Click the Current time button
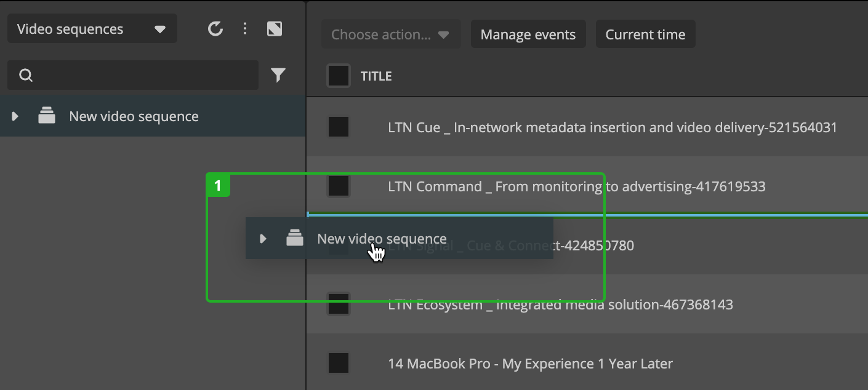Image resolution: width=868 pixels, height=390 pixels. (645, 34)
